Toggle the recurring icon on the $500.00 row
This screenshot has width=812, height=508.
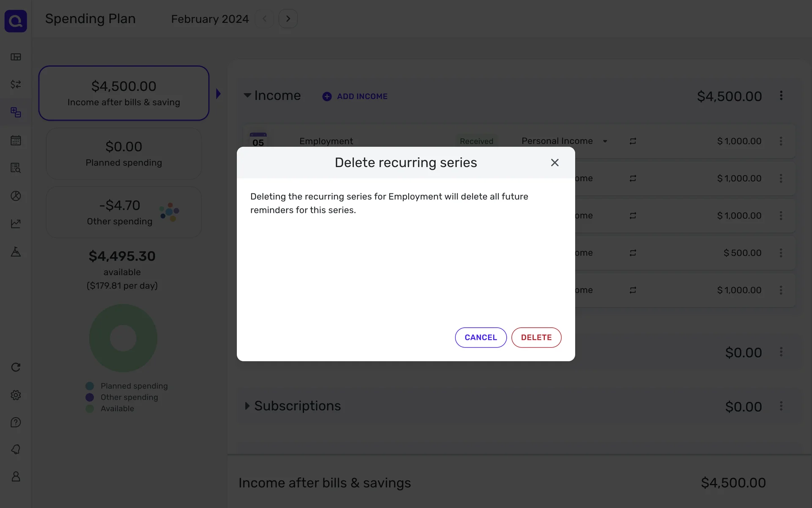click(x=633, y=253)
